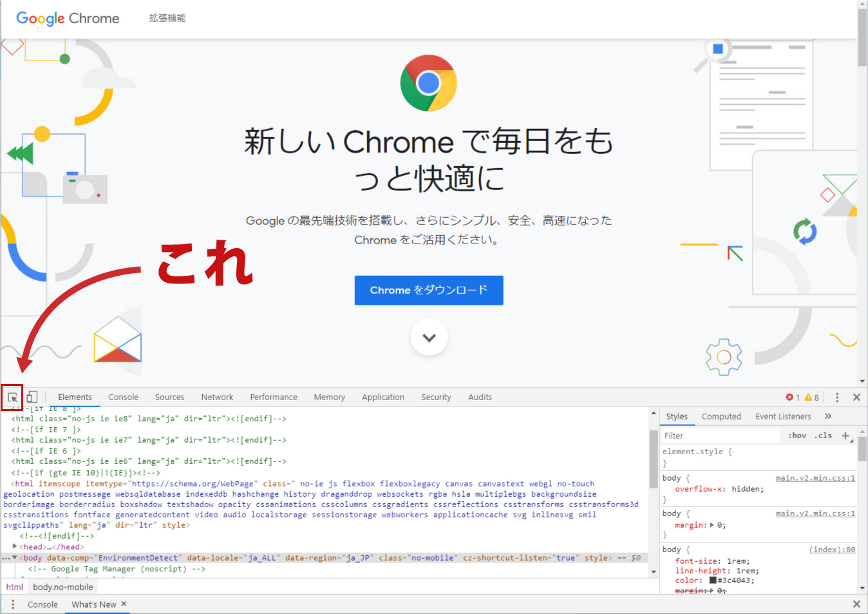Click the 'element.style' rule selector
The width and height of the screenshot is (868, 614).
pyautogui.click(x=694, y=452)
